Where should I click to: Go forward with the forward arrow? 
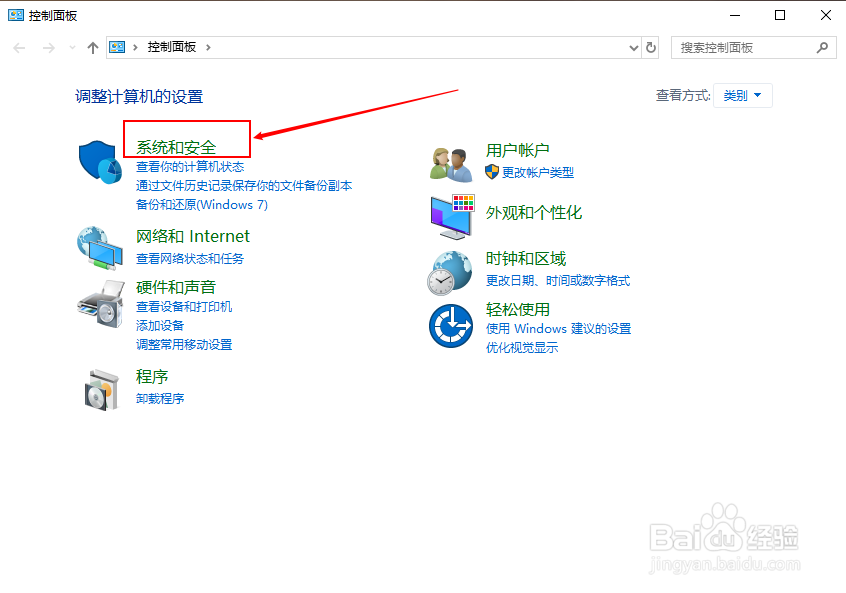pyautogui.click(x=49, y=48)
